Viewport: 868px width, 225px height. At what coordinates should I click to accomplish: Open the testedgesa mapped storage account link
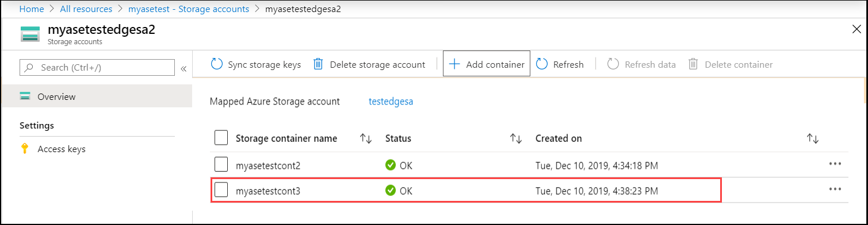[391, 102]
